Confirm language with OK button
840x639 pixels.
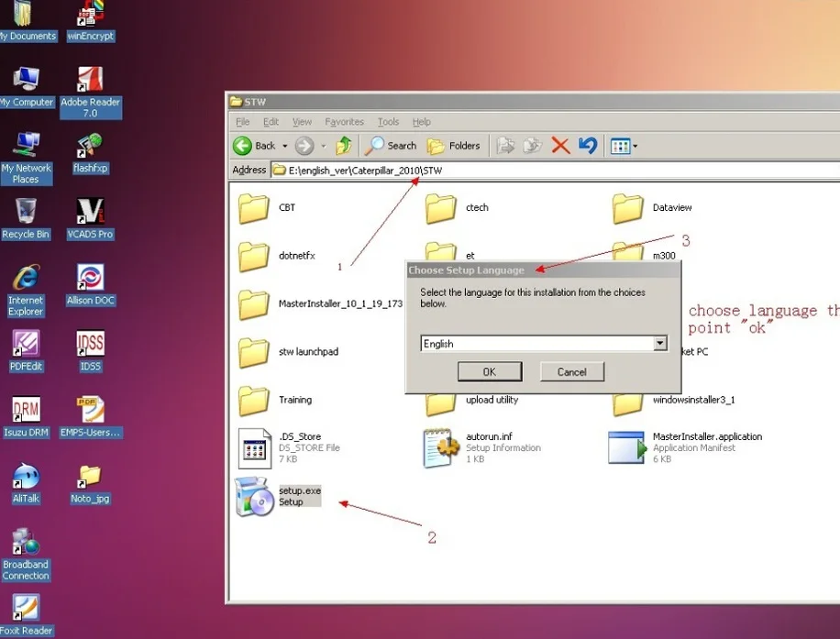tap(490, 371)
